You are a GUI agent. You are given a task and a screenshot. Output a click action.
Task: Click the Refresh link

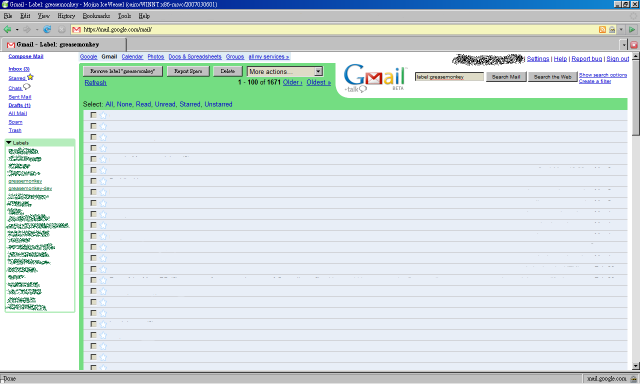click(96, 82)
